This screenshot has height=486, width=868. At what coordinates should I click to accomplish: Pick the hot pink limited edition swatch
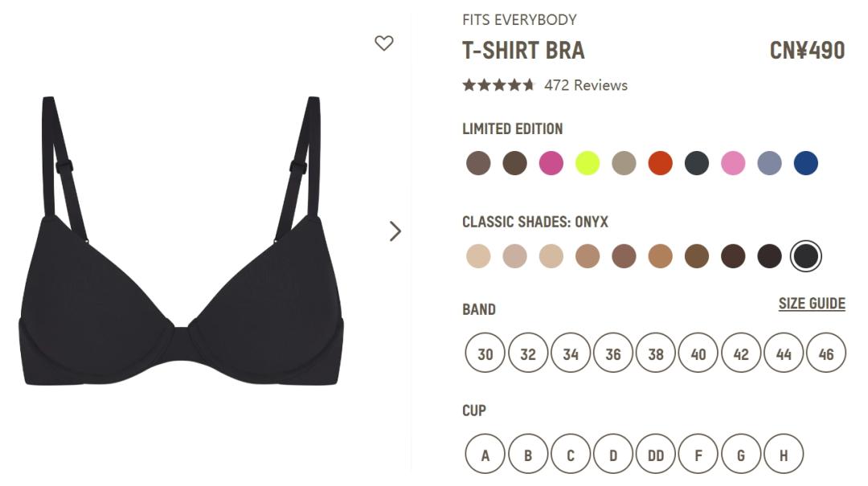(x=551, y=163)
